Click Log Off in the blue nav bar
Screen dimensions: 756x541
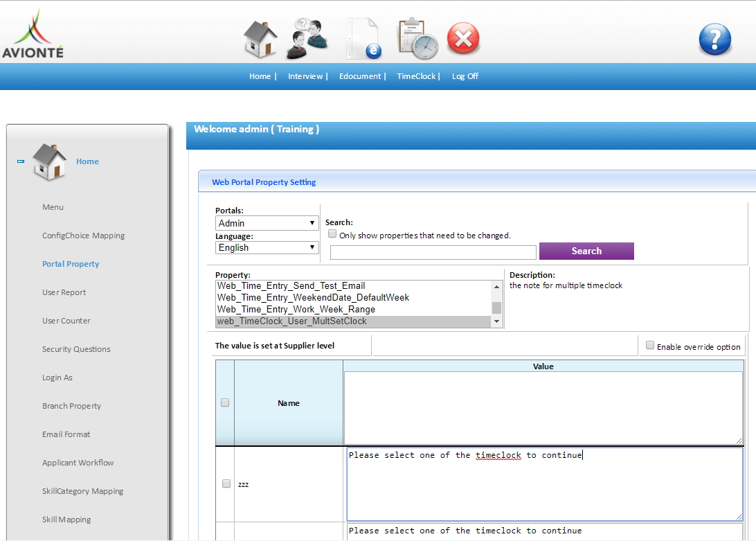pos(465,76)
